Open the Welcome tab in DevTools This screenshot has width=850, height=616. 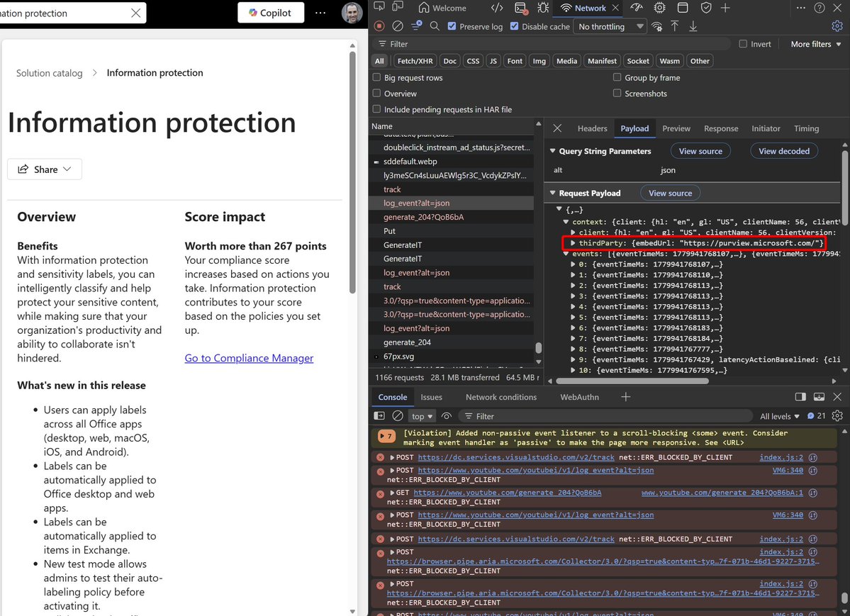click(442, 8)
